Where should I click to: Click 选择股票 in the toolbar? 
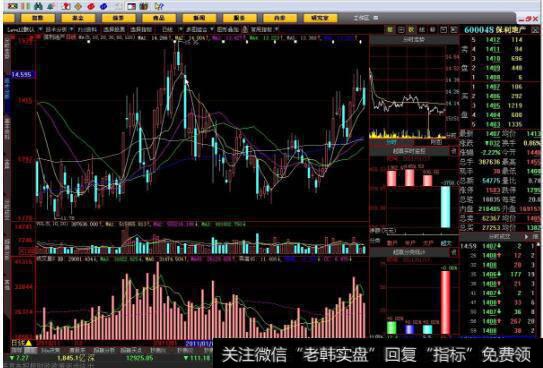click(x=114, y=29)
